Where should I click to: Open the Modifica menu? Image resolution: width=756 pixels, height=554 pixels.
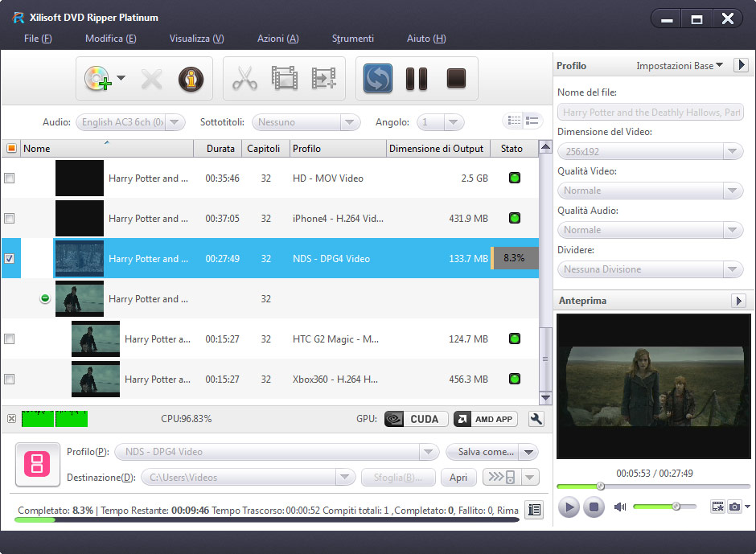(x=110, y=39)
